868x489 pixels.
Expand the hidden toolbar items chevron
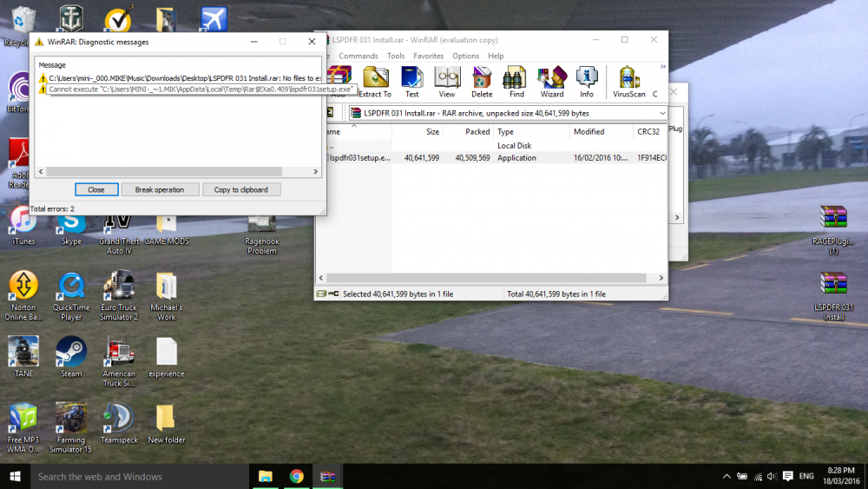[x=662, y=67]
